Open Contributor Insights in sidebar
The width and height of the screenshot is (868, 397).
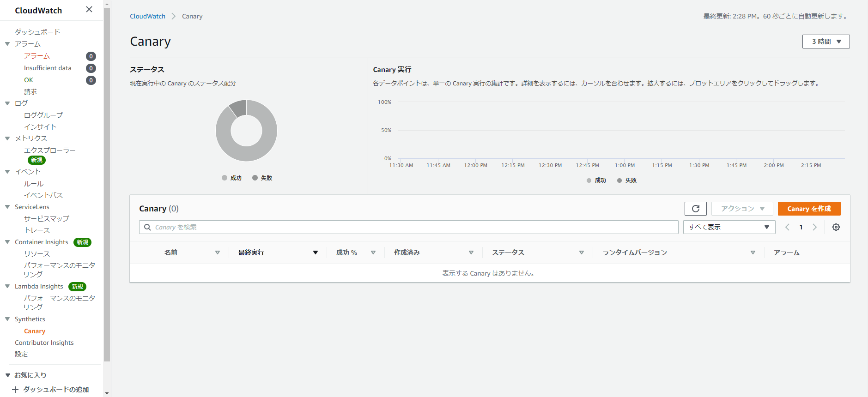(44, 343)
